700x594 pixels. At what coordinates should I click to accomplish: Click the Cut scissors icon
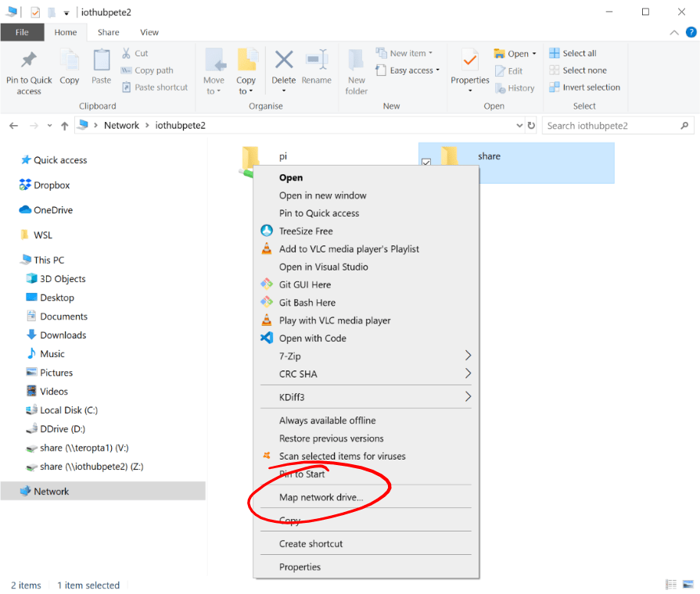click(127, 53)
